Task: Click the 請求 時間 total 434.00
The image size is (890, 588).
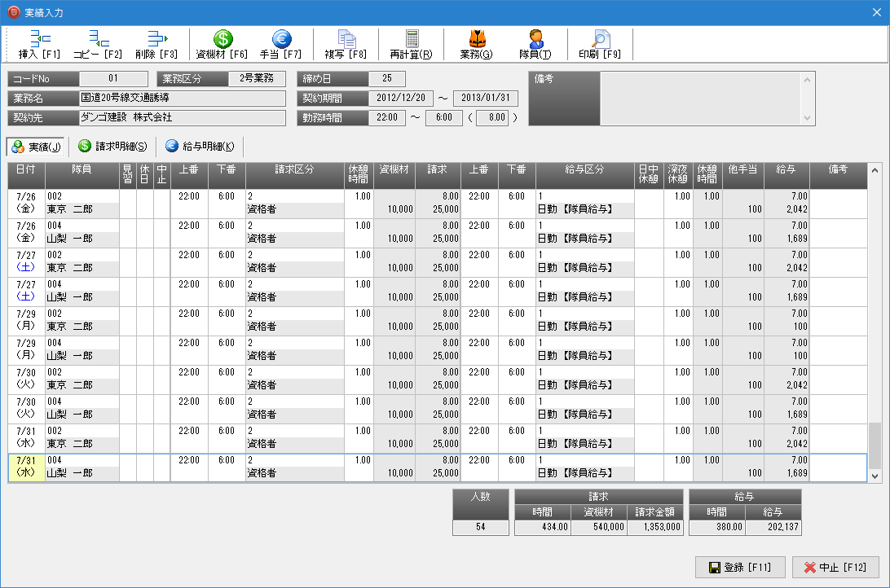Action: (542, 528)
